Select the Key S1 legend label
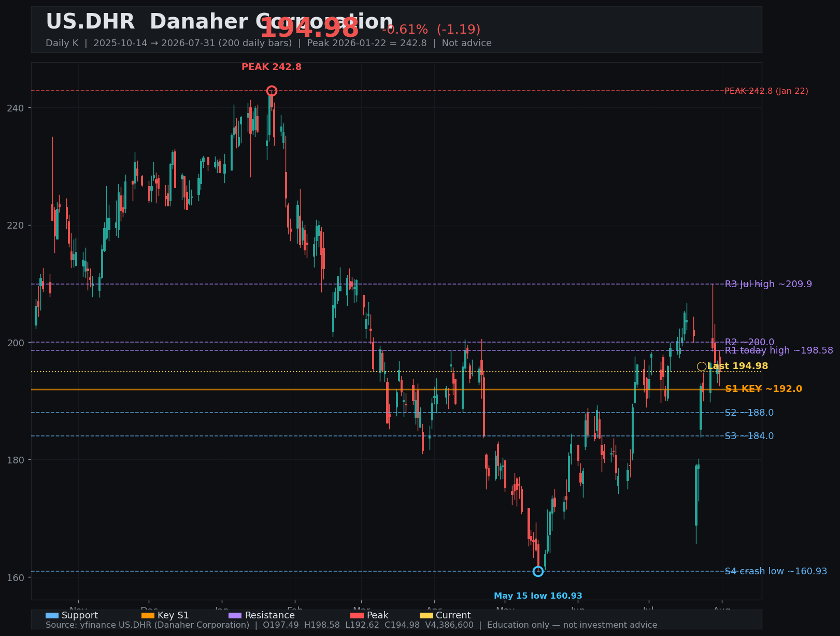 click(173, 615)
